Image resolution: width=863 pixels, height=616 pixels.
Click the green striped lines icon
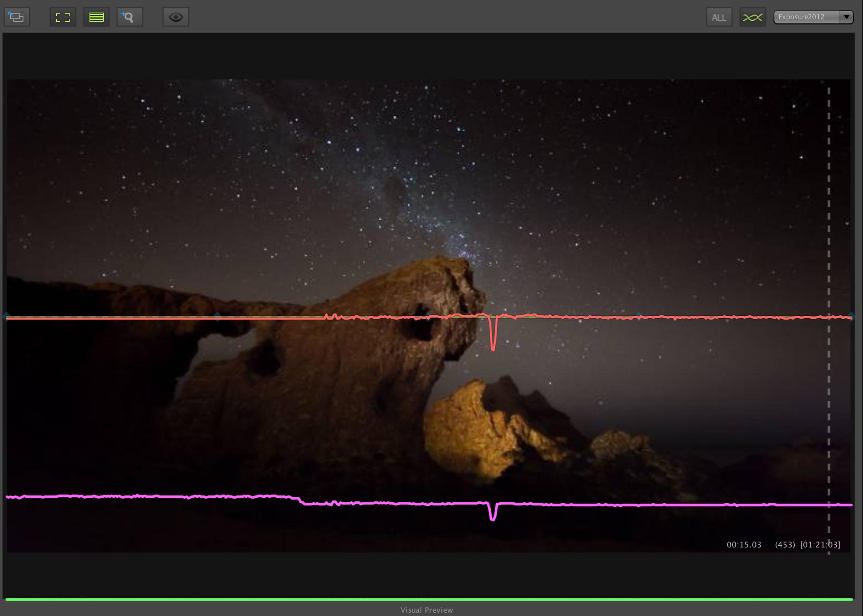pos(96,17)
